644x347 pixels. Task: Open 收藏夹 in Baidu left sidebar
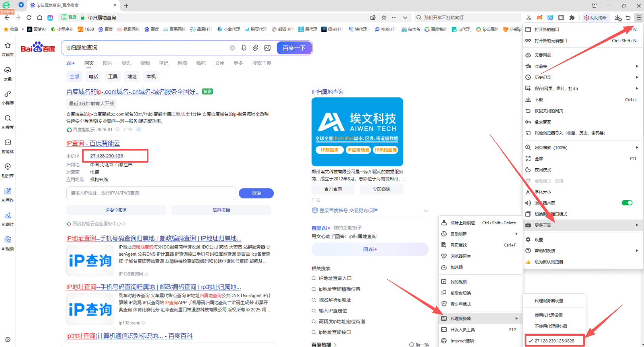click(x=8, y=49)
